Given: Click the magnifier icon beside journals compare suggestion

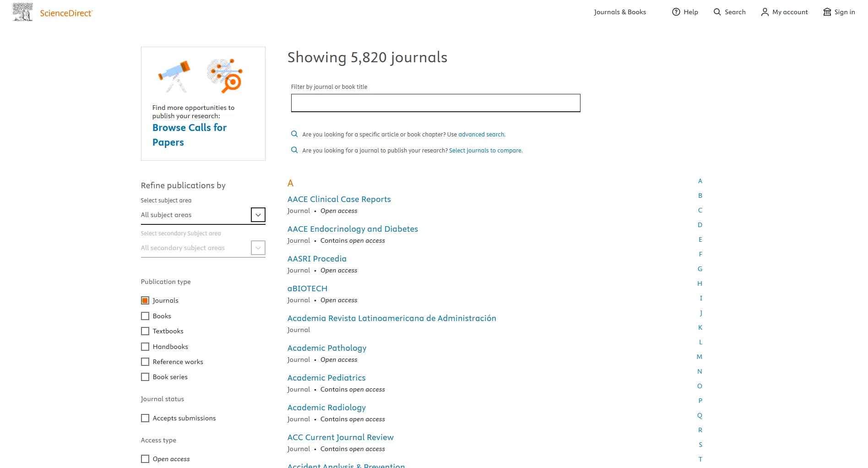Looking at the screenshot, I should pos(294,150).
